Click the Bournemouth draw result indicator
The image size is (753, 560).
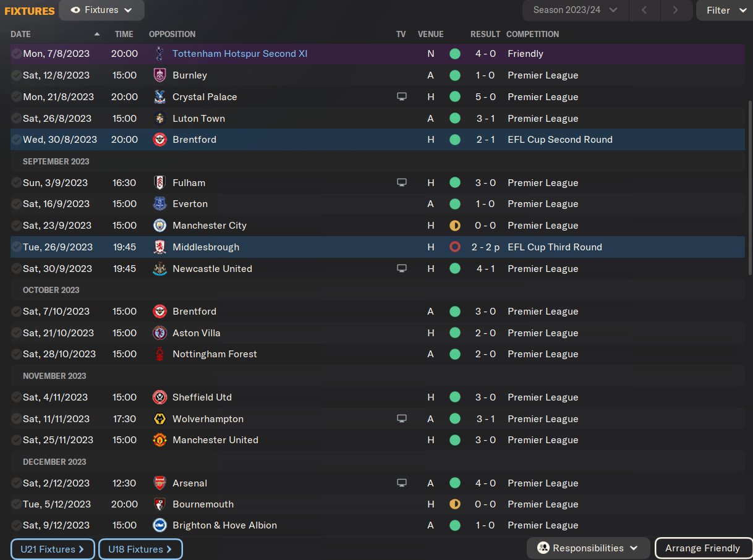(x=455, y=504)
